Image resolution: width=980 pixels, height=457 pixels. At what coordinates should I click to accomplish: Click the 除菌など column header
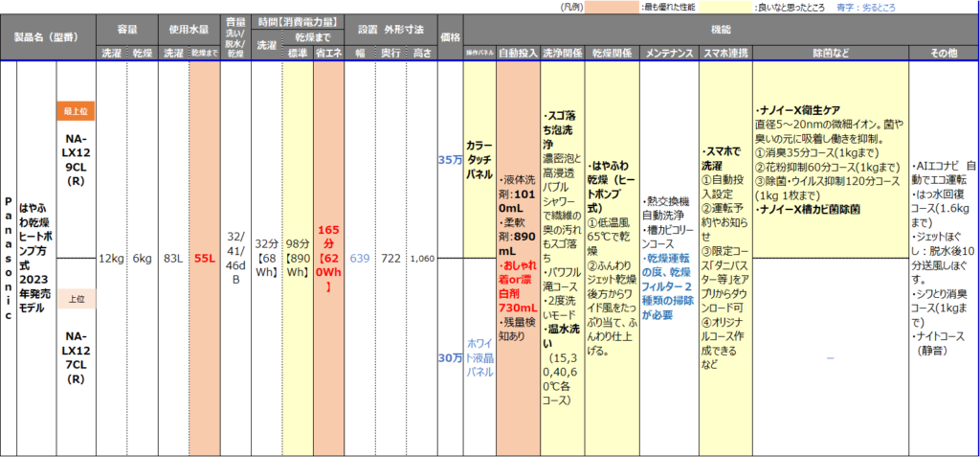tap(830, 52)
